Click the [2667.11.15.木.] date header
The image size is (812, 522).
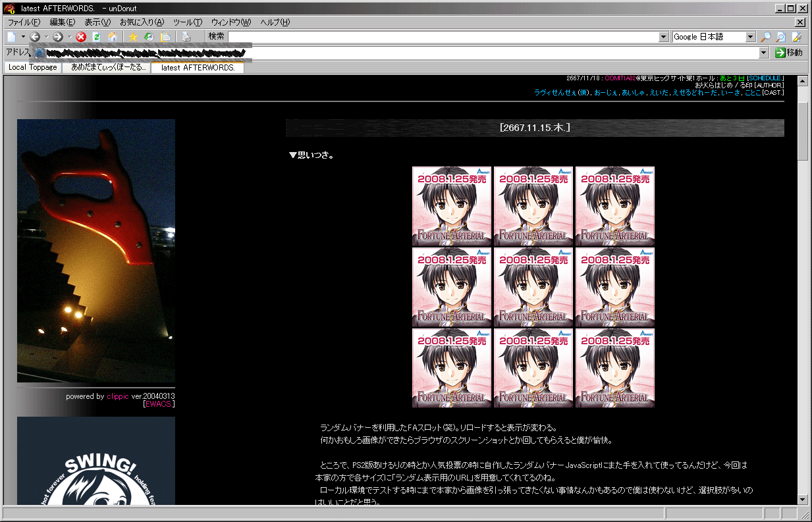point(535,128)
